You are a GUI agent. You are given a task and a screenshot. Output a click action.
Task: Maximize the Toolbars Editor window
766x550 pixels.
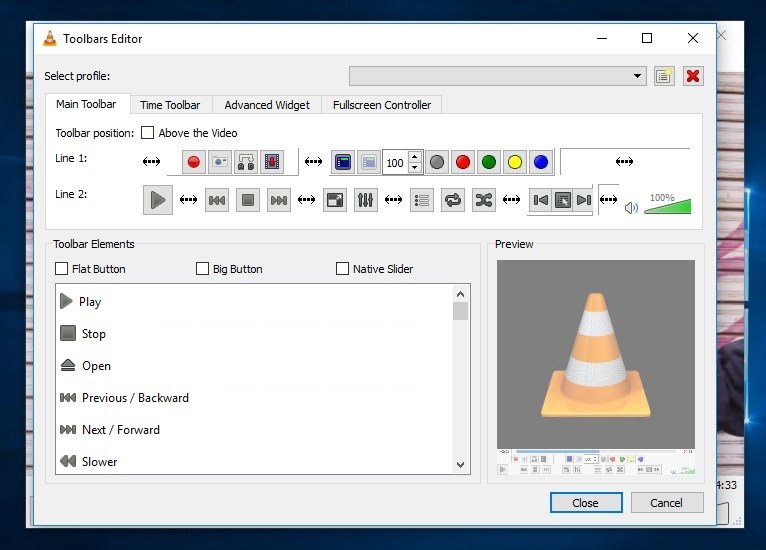point(647,38)
